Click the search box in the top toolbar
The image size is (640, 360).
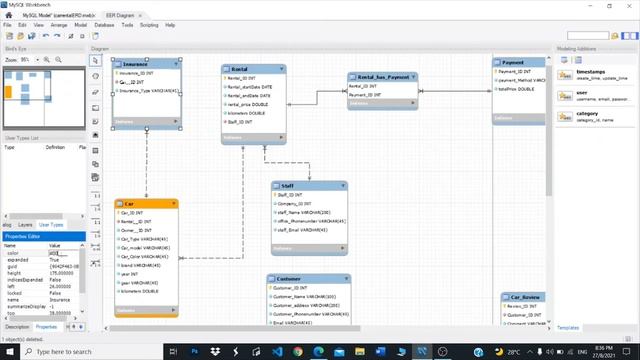[x=588, y=36]
